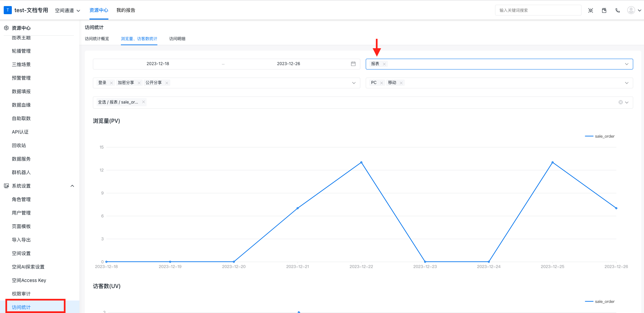The height and width of the screenshot is (313, 644).
Task: Click the test-文档专用 logo icon
Action: point(7,10)
